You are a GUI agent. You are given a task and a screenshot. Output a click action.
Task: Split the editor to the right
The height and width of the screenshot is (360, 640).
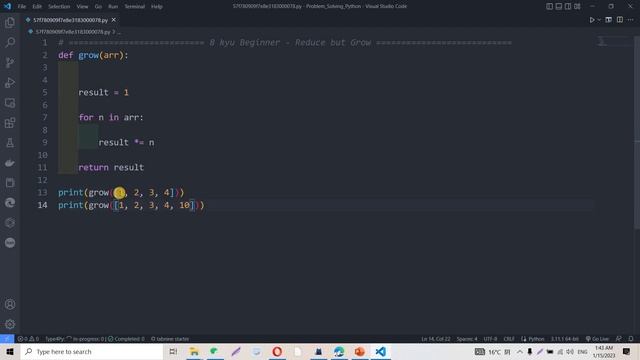[x=620, y=20]
